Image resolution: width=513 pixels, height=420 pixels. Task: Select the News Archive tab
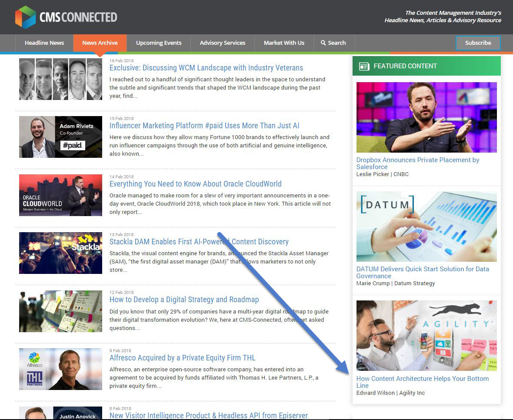[x=100, y=43]
